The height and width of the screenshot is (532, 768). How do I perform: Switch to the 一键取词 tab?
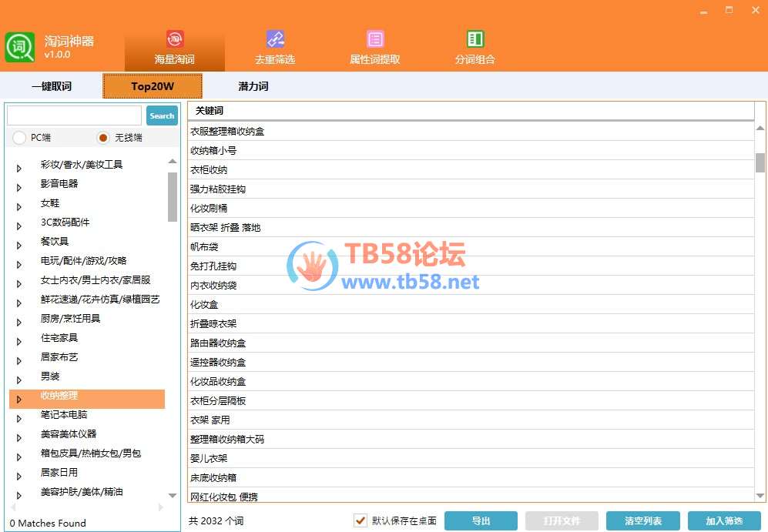[x=52, y=86]
